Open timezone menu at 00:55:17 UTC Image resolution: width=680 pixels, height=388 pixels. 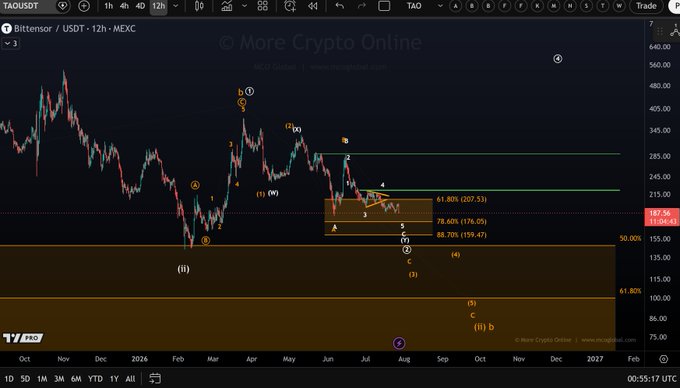coord(652,379)
